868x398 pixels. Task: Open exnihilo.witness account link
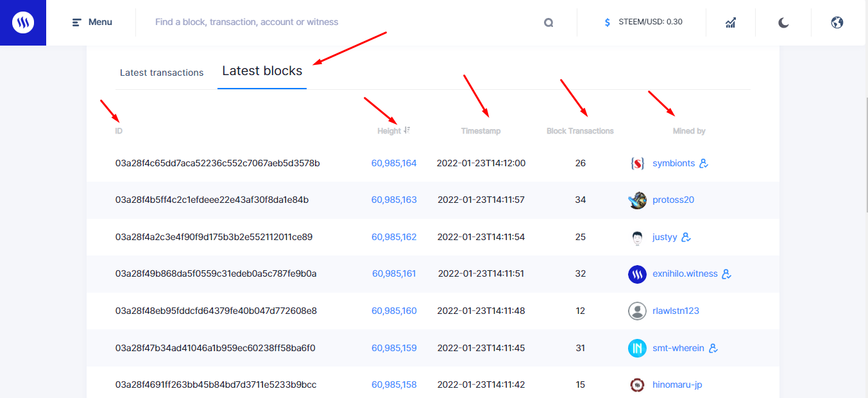click(x=685, y=273)
